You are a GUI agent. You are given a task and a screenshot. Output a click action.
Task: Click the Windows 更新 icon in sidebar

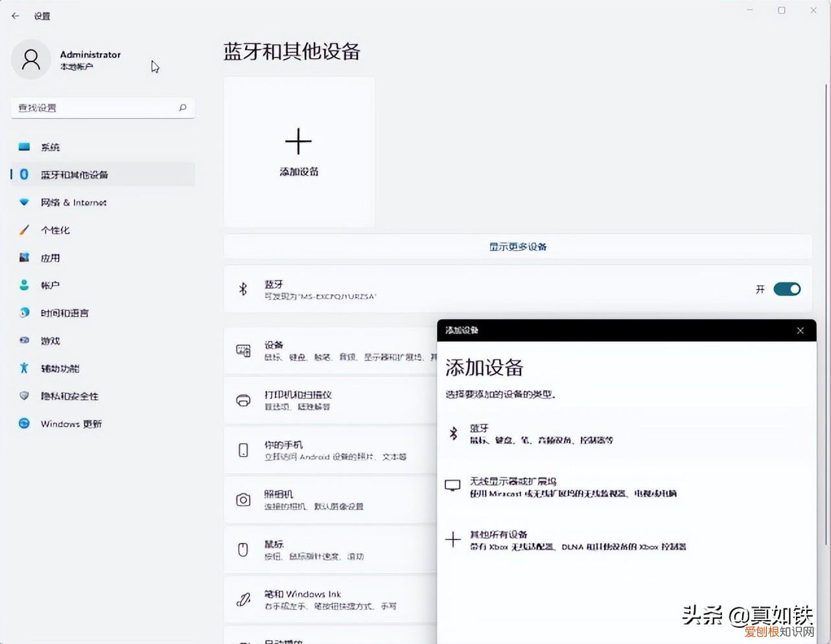(24, 424)
